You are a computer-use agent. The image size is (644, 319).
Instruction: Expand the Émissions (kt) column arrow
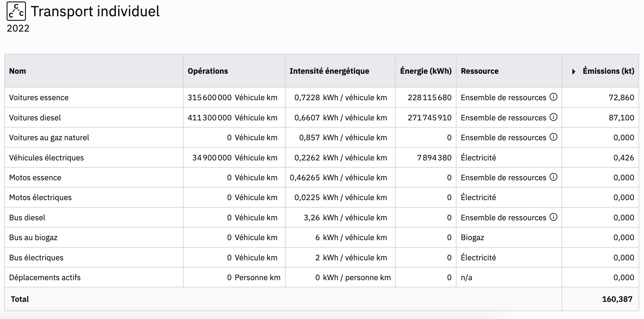pos(574,72)
